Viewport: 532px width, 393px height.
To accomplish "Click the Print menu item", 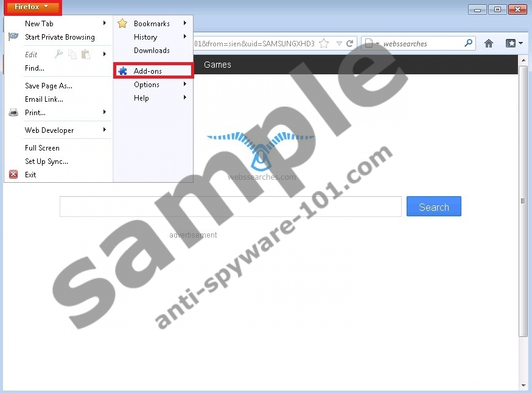I will click(x=35, y=113).
